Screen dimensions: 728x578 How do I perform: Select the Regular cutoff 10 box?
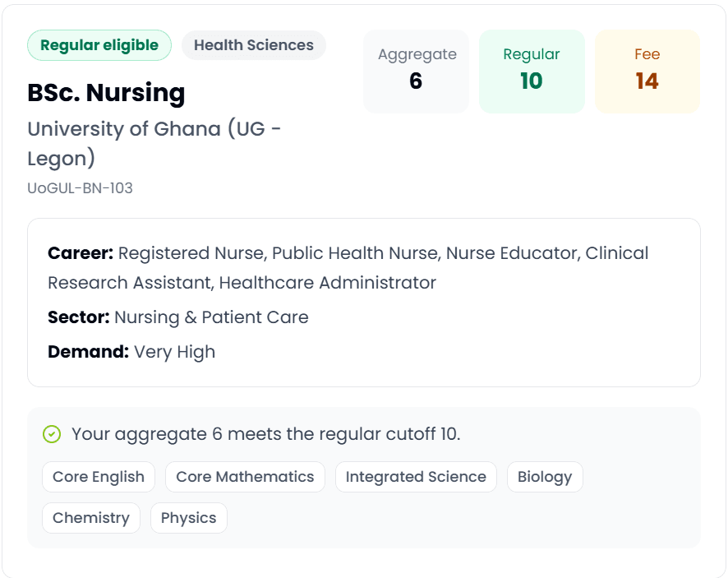[x=532, y=72]
